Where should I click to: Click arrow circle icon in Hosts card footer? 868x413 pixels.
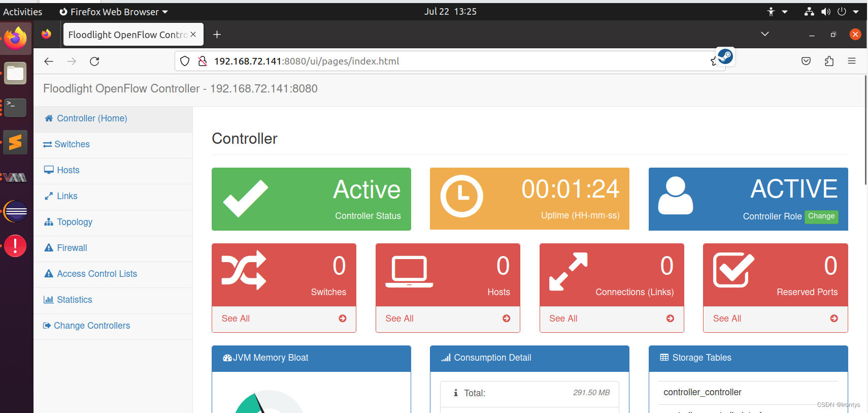(507, 319)
